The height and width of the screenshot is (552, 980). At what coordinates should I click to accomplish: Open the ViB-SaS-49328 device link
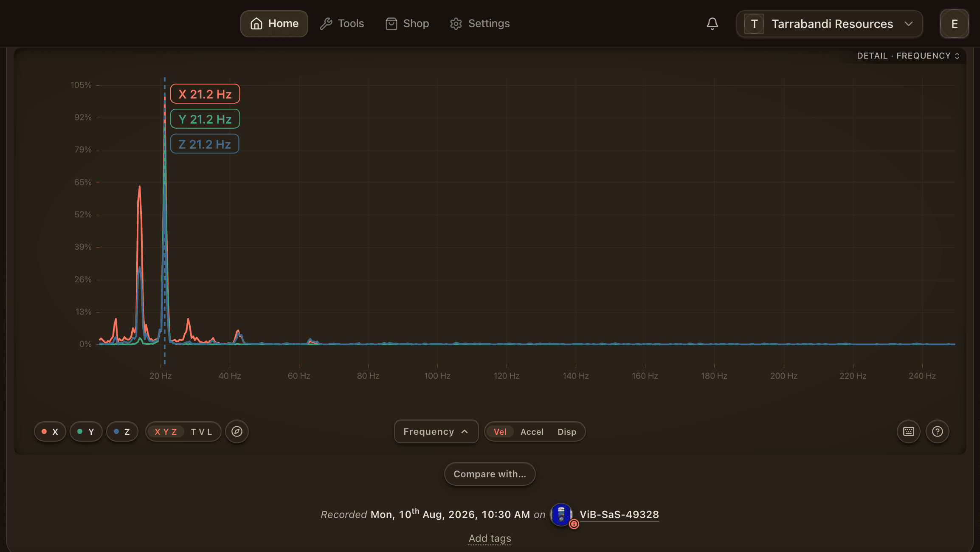[619, 515]
